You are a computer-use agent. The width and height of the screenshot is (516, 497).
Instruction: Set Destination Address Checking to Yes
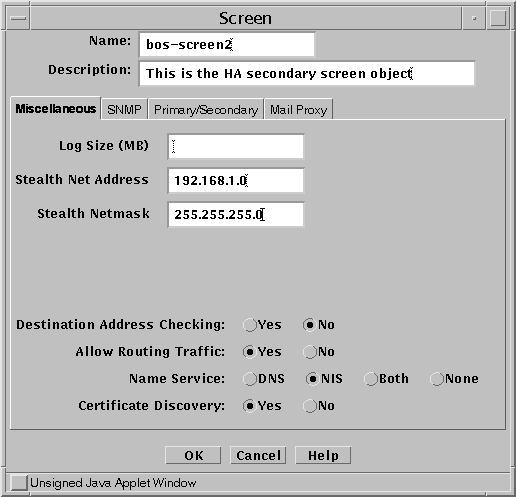point(262,325)
